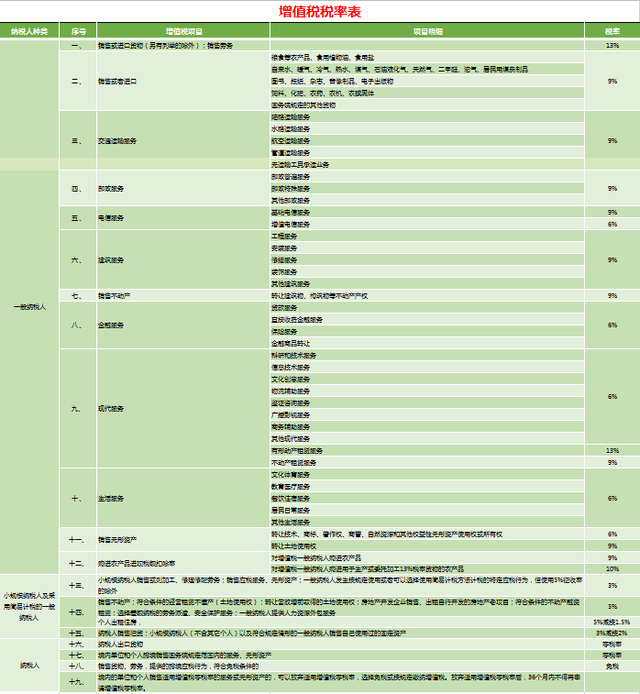Select the 序号 column header

(x=78, y=31)
